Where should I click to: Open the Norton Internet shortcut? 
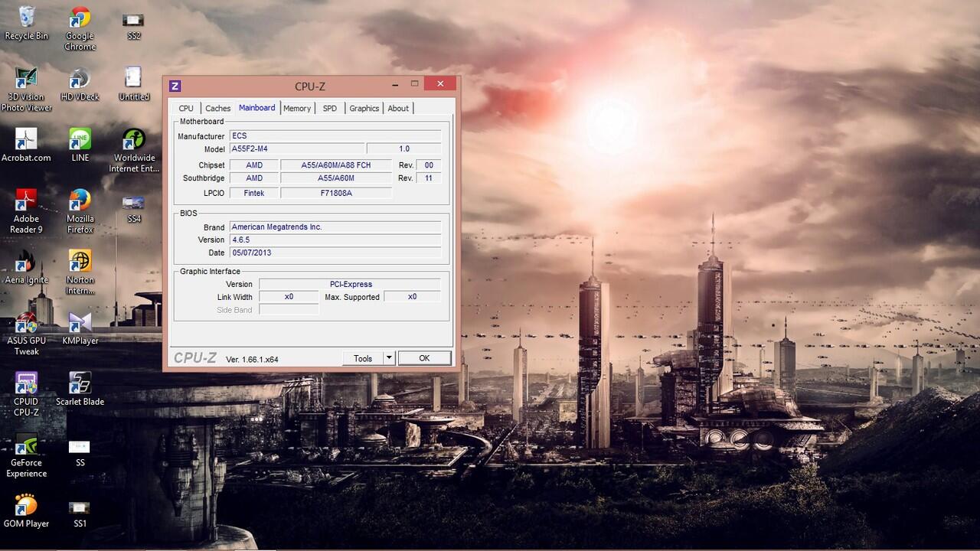(x=80, y=272)
